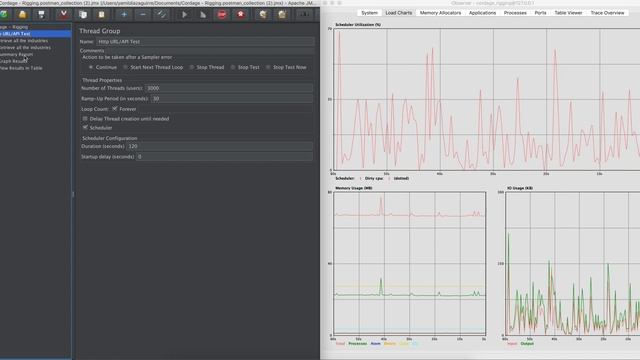Click the Paste clipboard icon
The height and width of the screenshot is (360, 640).
[x=102, y=15]
